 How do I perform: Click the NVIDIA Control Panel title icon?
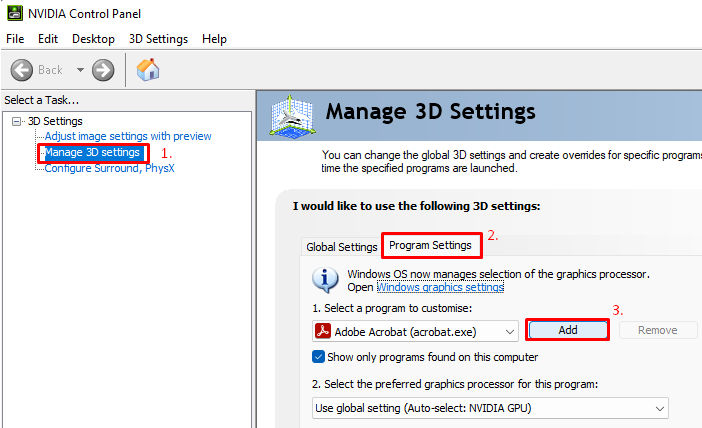[x=12, y=14]
